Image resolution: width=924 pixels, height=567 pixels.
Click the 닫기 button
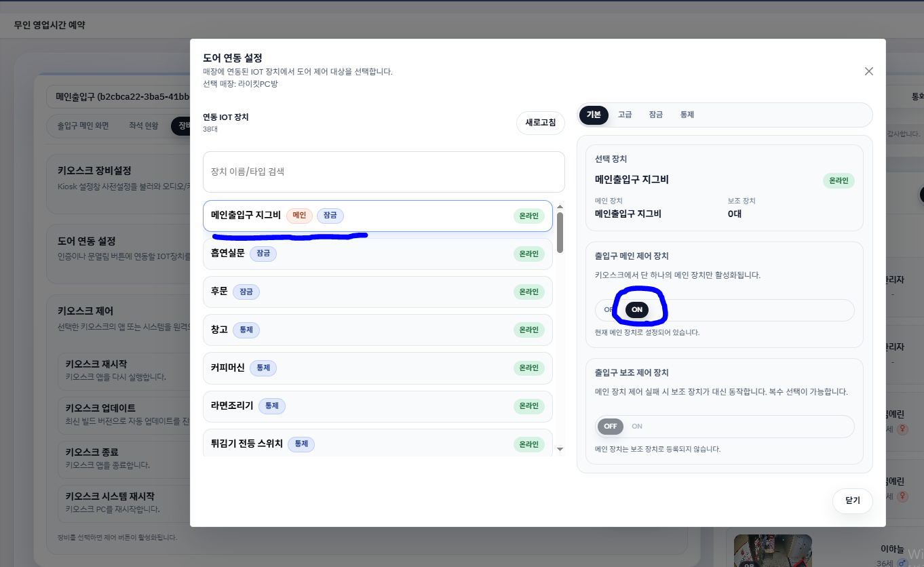pos(852,501)
